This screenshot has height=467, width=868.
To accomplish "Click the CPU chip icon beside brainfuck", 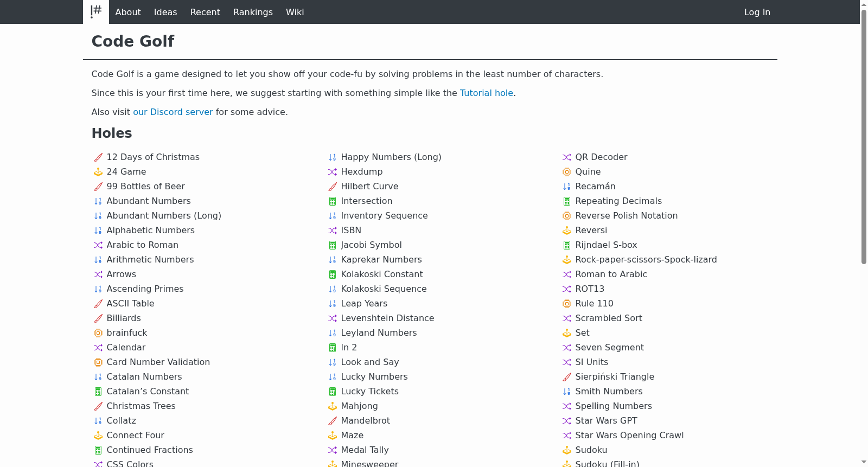I will point(98,333).
